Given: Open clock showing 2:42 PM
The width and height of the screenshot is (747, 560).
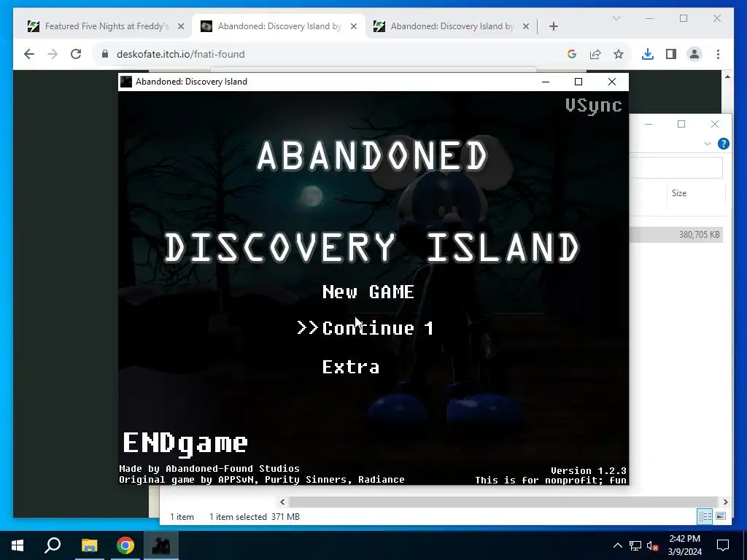Looking at the screenshot, I should click(x=684, y=545).
